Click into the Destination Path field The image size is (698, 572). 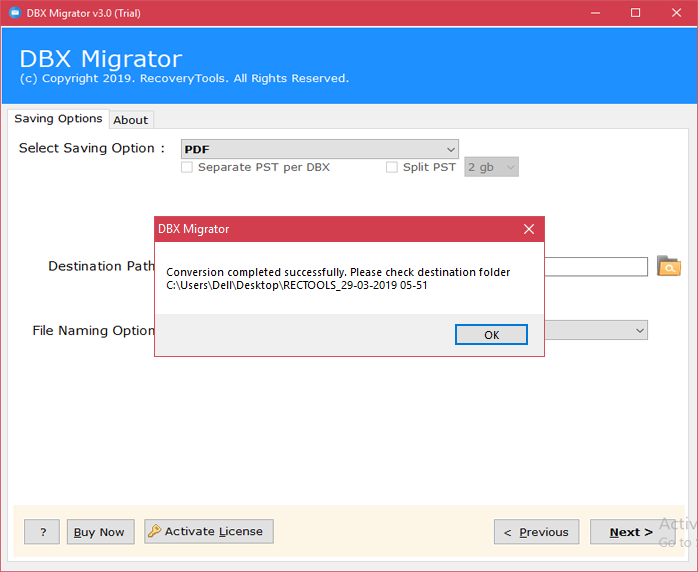pyautogui.click(x=596, y=267)
